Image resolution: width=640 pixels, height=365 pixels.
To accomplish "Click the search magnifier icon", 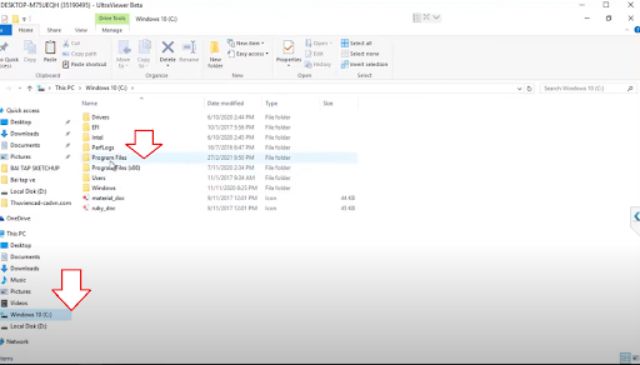I will point(630,89).
